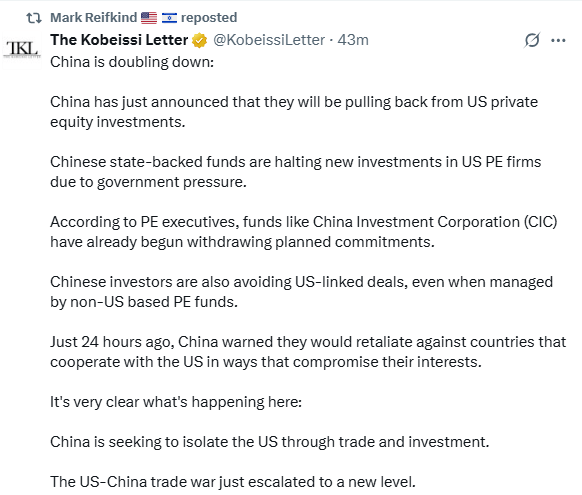Click the paragraph about US private equity investments

[x=294, y=112]
